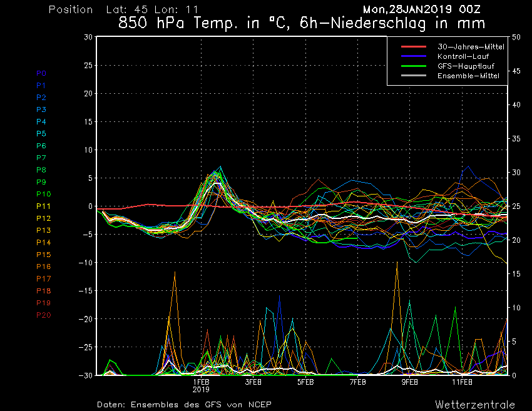The height and width of the screenshot is (411, 532).
Task: Click the P12 ensemble label
Action: coord(43,218)
